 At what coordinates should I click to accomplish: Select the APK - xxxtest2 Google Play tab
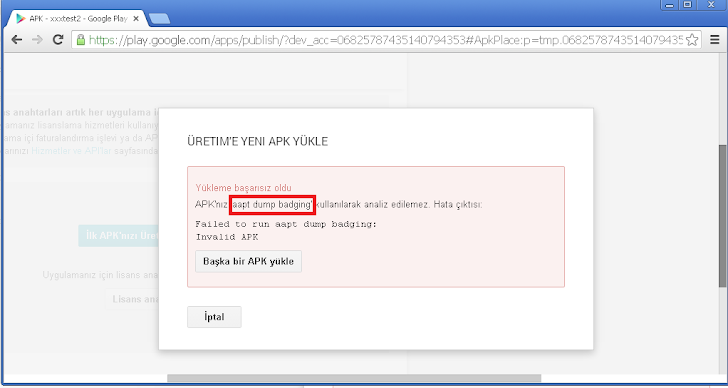coord(77,19)
